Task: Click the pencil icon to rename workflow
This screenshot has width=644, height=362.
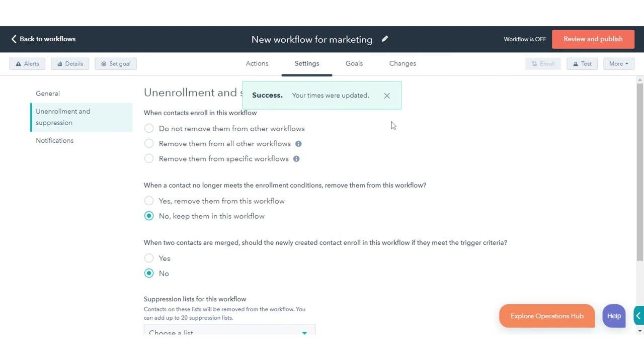Action: click(385, 39)
